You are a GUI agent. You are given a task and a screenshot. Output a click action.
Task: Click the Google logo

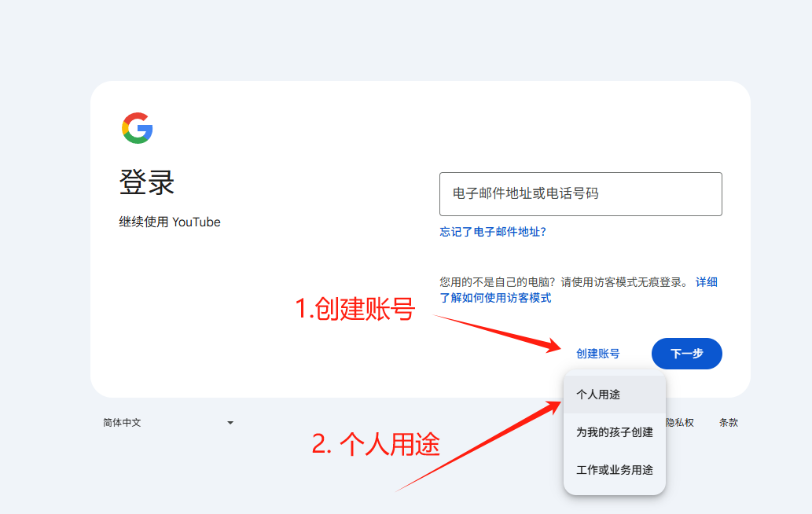click(x=137, y=128)
